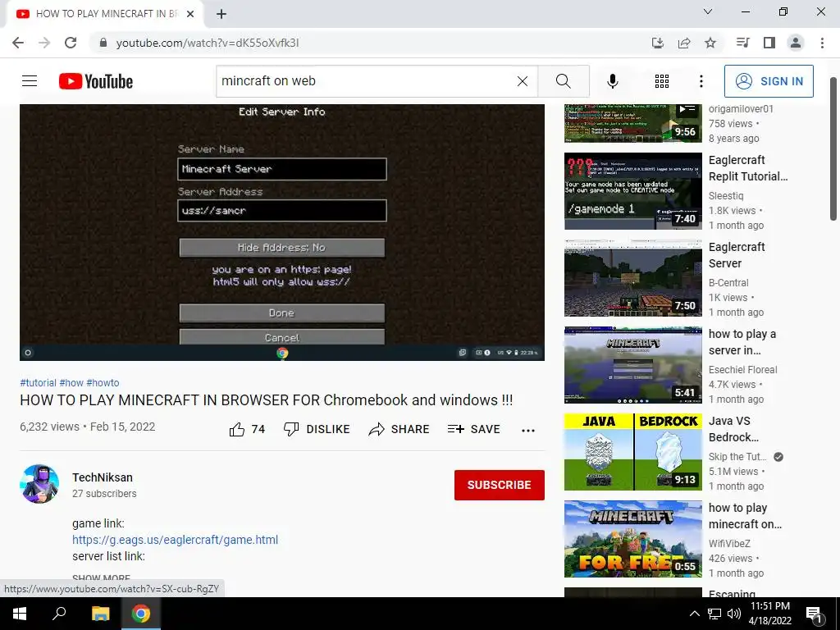Open the YouTube apps grid
This screenshot has height=630, width=840.
tap(662, 81)
